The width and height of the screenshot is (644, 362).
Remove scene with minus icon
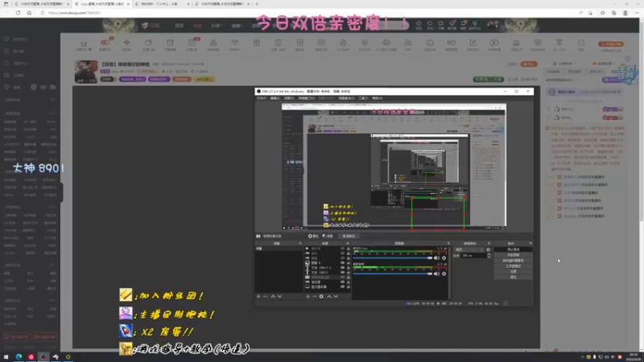[265, 296]
